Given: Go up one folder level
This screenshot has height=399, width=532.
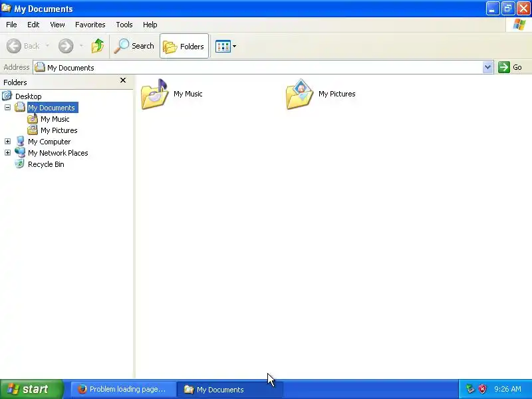Looking at the screenshot, I should click(x=98, y=46).
